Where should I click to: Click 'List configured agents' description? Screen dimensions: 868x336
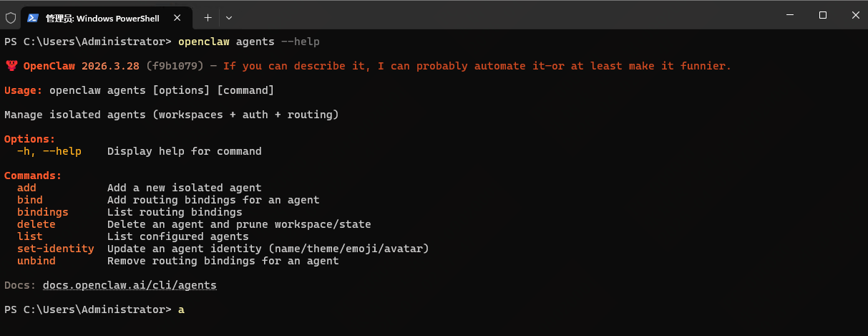point(178,236)
